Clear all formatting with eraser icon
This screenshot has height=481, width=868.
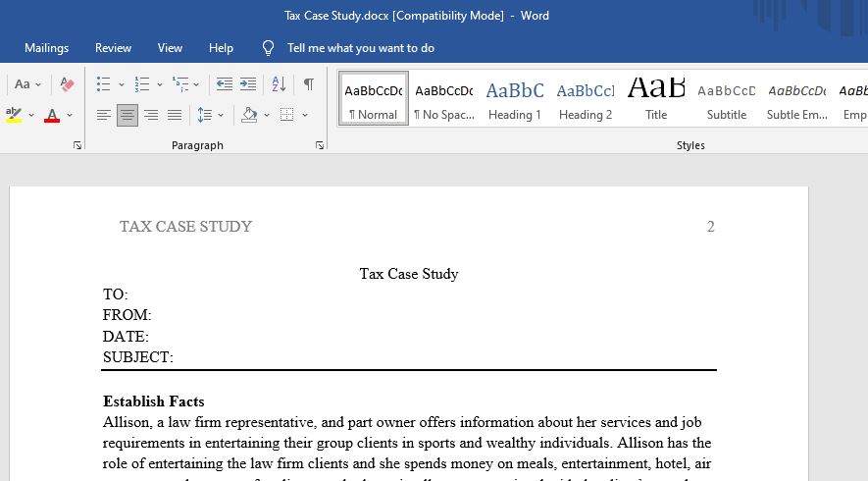point(67,84)
